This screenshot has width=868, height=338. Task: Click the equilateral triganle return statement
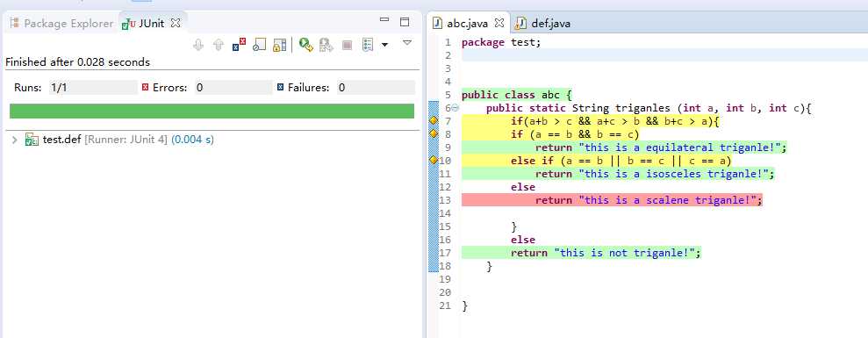661,148
